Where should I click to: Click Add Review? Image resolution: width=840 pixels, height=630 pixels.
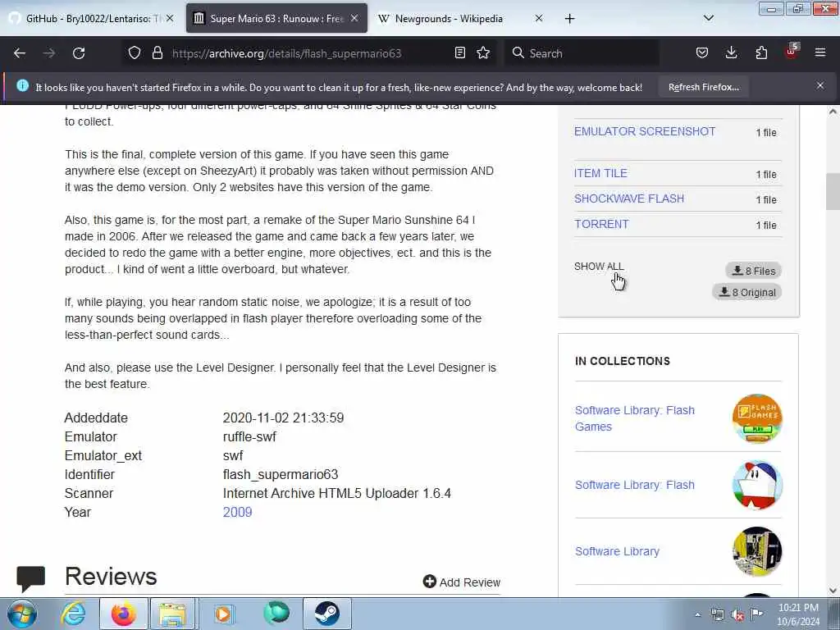(x=461, y=582)
